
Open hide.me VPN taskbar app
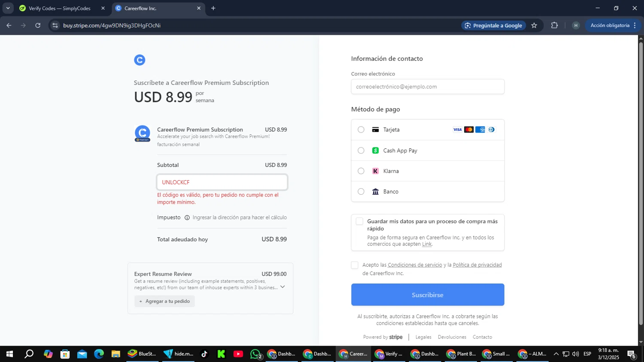pos(179,354)
